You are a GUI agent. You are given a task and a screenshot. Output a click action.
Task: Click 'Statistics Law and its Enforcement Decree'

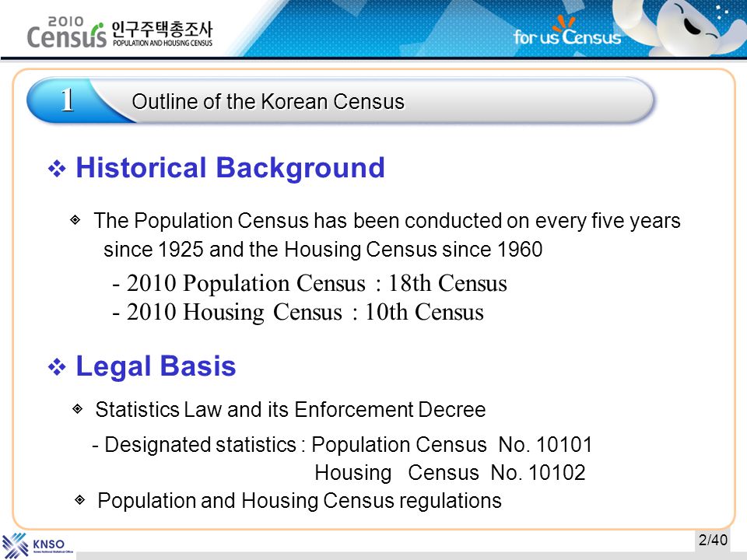point(290,410)
